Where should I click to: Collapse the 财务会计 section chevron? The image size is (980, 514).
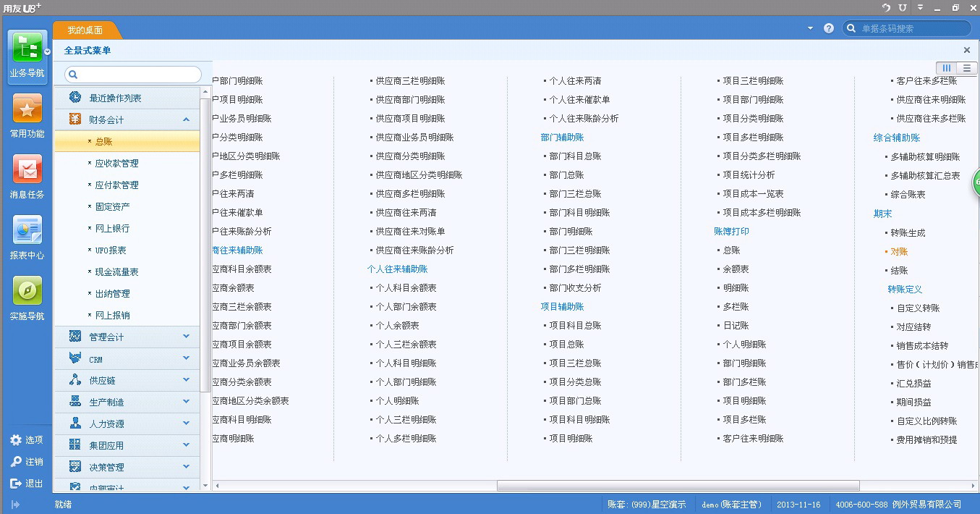coord(187,119)
